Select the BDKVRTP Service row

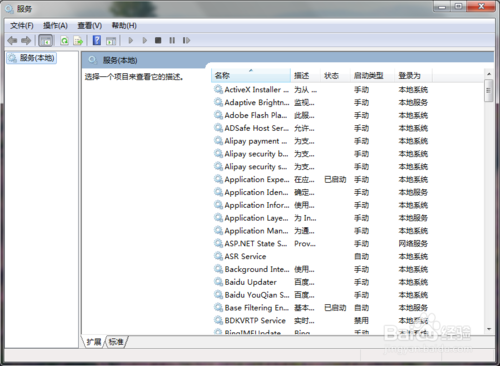tap(321, 320)
